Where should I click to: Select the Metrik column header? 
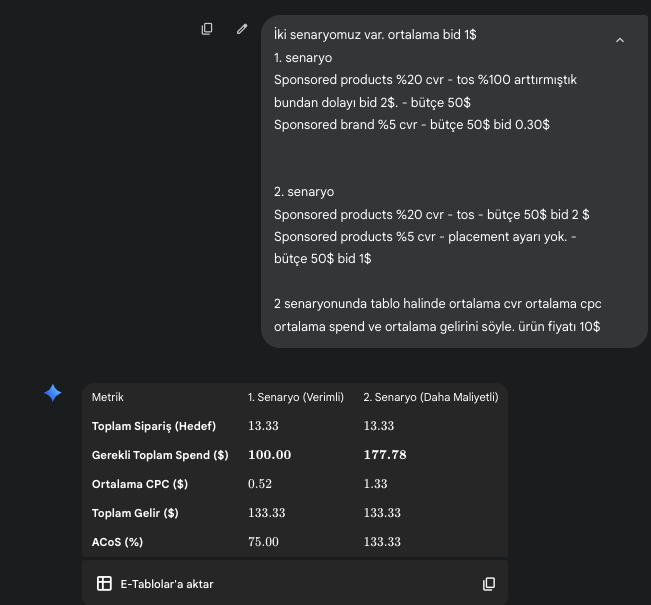click(x=108, y=397)
